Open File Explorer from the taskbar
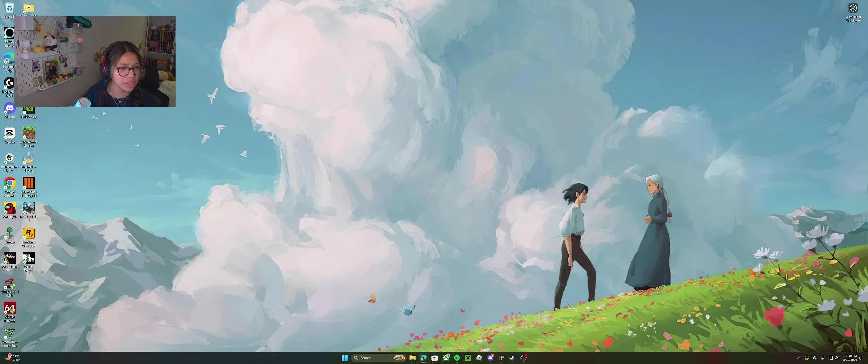 412,358
